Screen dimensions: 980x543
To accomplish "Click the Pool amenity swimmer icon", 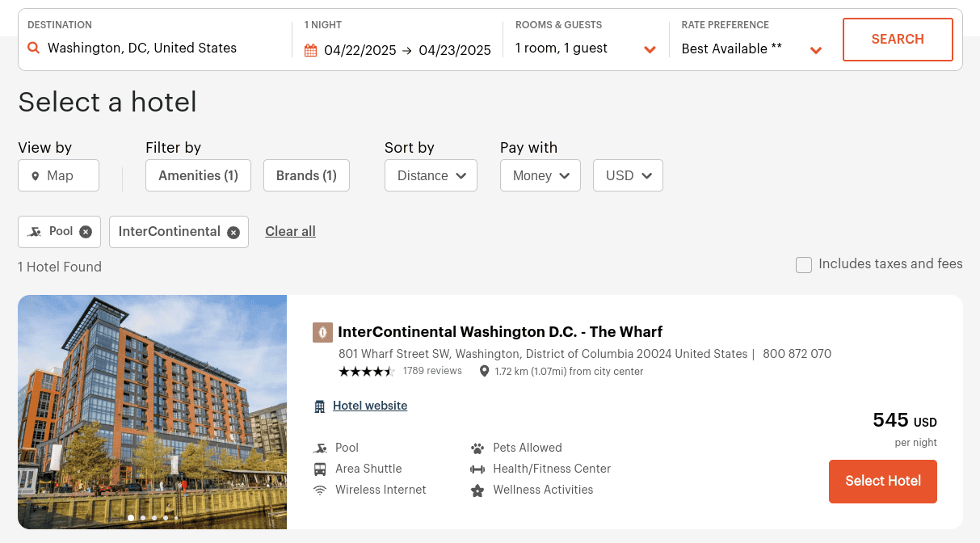I will (x=321, y=448).
